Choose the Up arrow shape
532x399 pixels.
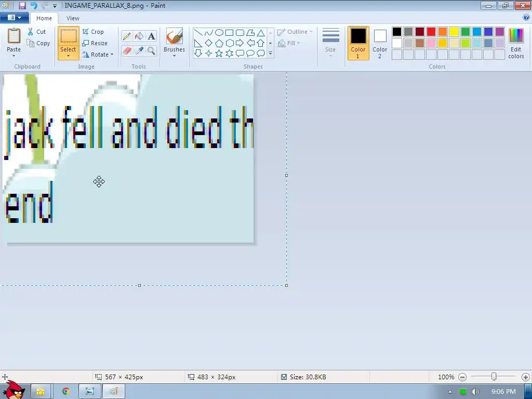(261, 43)
